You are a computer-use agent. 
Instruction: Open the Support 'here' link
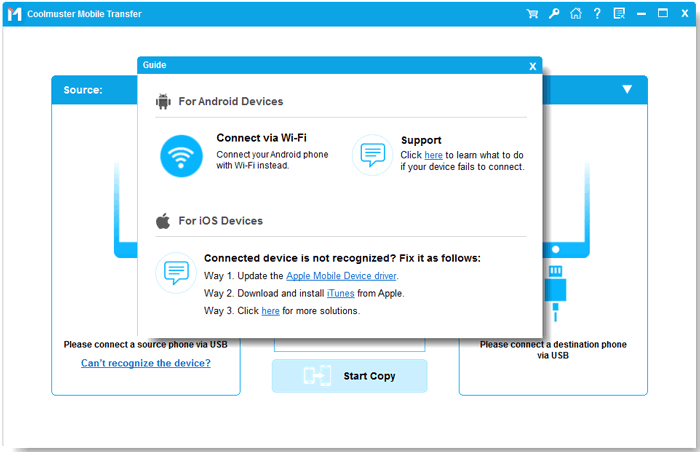click(x=433, y=155)
